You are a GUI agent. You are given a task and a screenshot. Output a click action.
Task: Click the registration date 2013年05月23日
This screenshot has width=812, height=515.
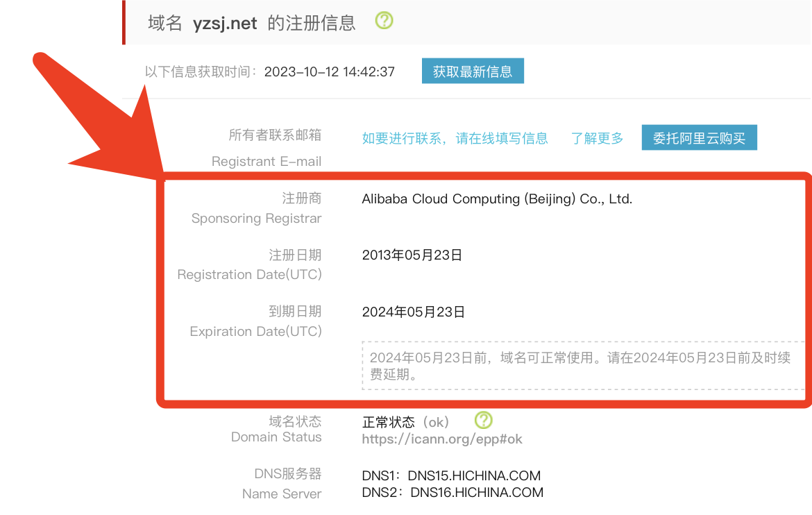[412, 255]
